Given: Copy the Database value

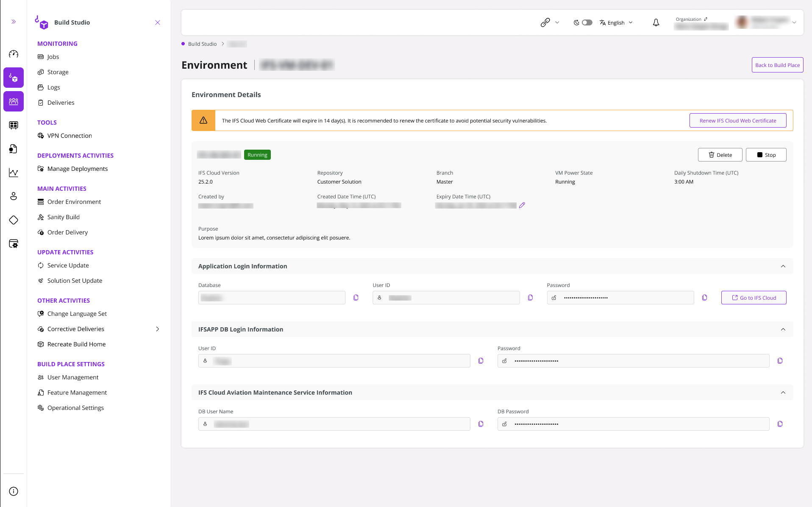Looking at the screenshot, I should coord(356,298).
